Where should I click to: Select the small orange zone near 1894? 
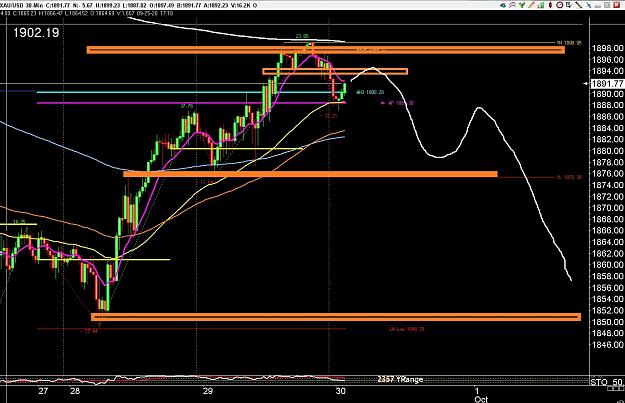[x=335, y=71]
